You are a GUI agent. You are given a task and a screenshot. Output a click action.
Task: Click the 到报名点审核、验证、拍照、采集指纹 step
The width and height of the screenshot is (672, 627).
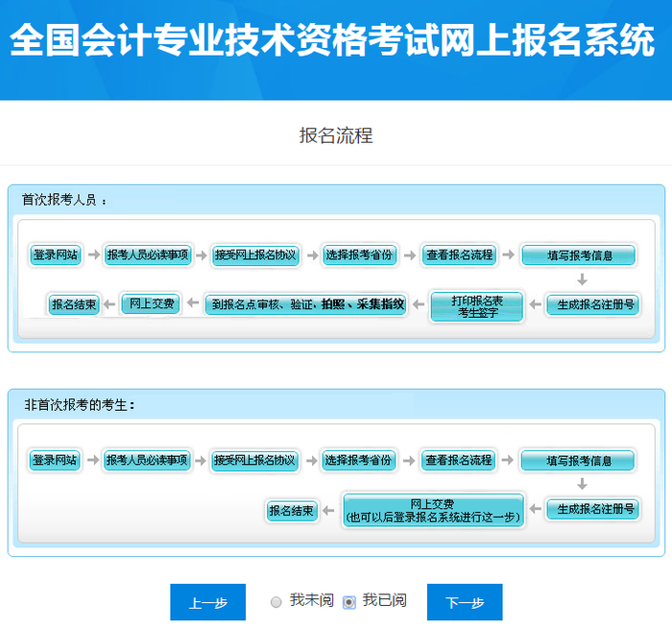pos(307,305)
